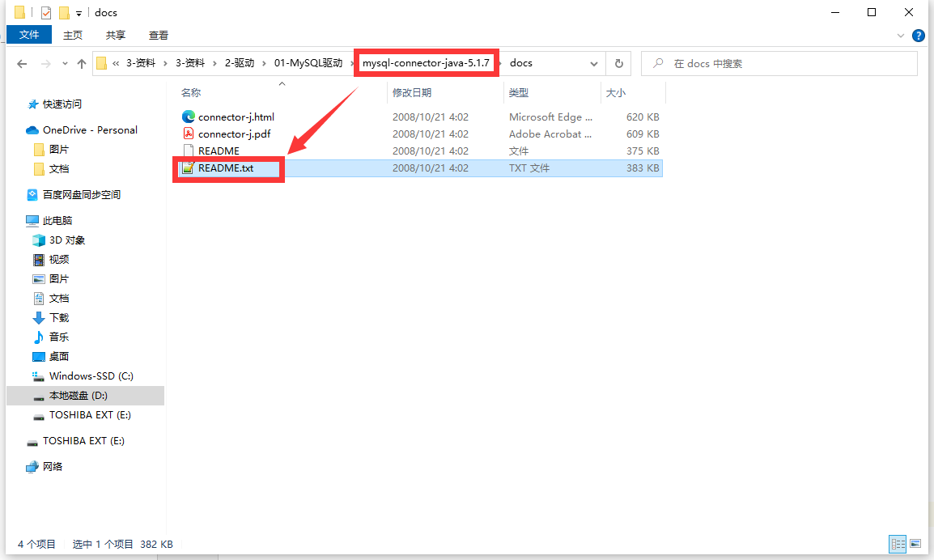The image size is (934, 560).
Task: Open the 文件 ribbon tab
Action: 29,35
